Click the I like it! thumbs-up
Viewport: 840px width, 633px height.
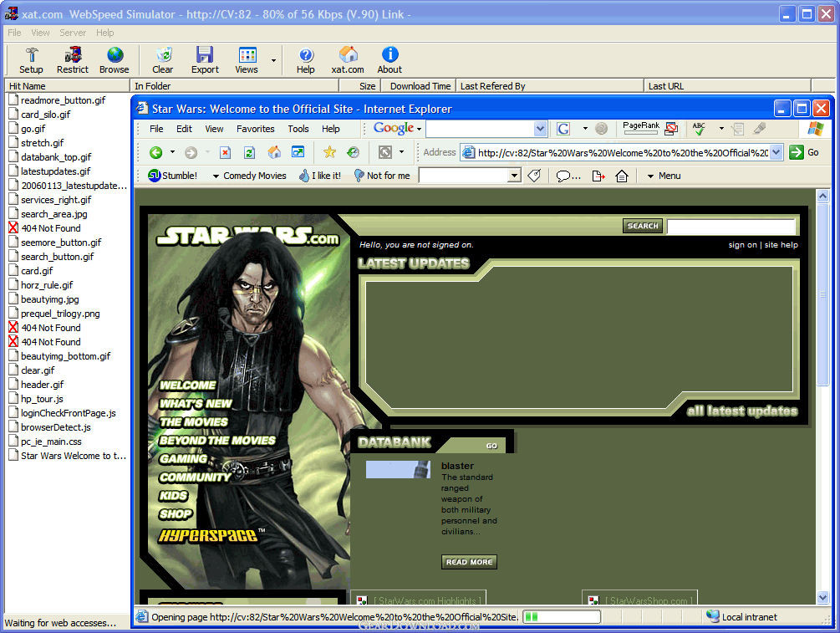click(x=320, y=176)
